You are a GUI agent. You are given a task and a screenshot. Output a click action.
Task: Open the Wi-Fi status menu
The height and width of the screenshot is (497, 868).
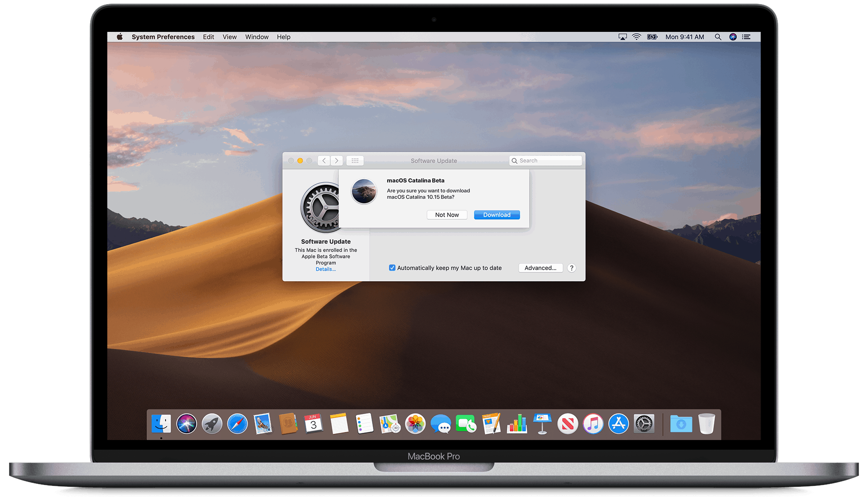[x=636, y=37]
